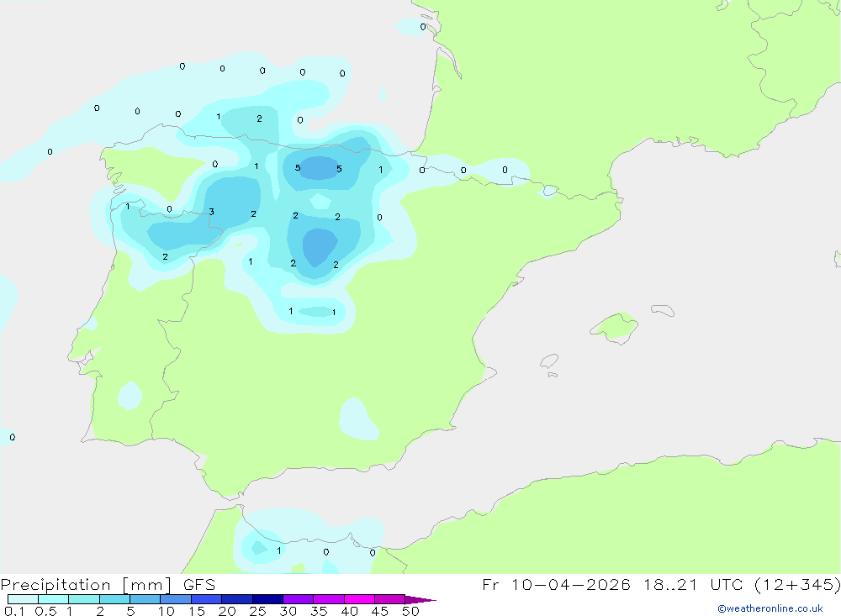
Task: Click the legend swatch between 10 and 15
Action: [176, 599]
